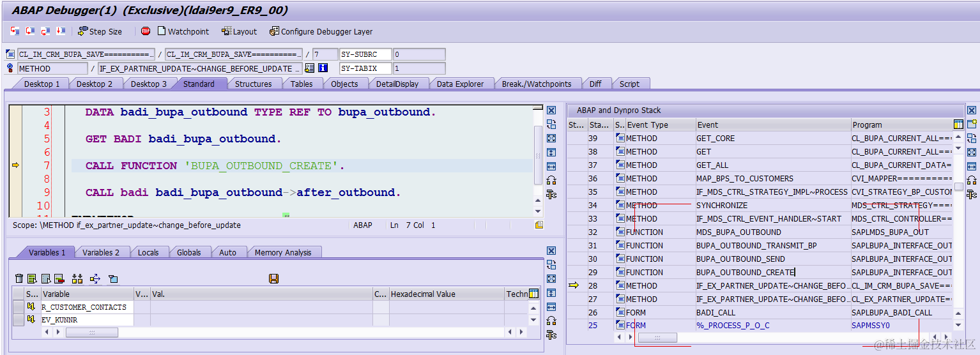Click the Single Step (F5) debugger icon
This screenshot has height=355, width=980.
15,31
